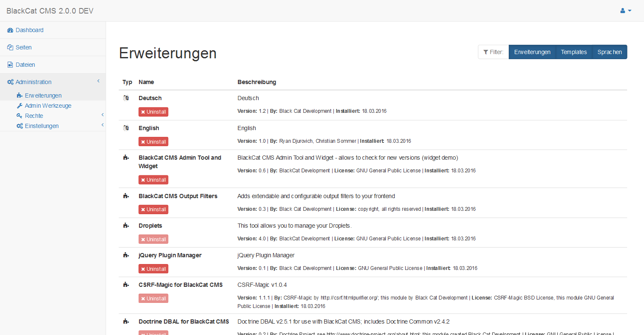Expand the Einstellungen submenu chevron

[102, 125]
